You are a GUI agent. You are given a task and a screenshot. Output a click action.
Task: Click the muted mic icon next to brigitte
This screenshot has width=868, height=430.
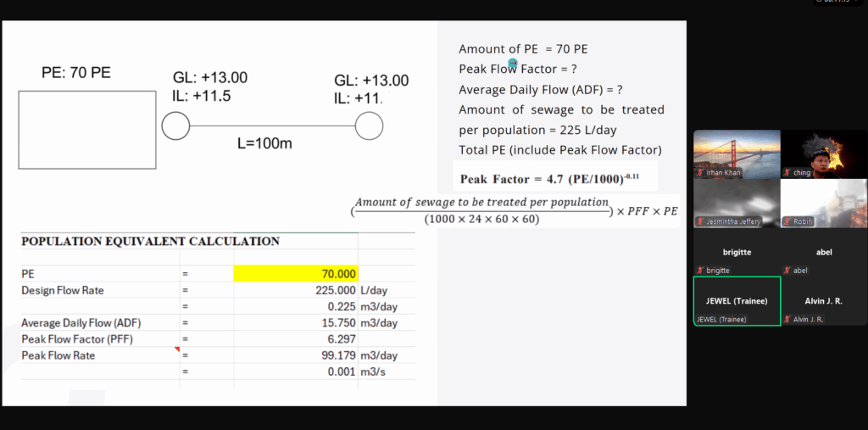click(x=700, y=271)
